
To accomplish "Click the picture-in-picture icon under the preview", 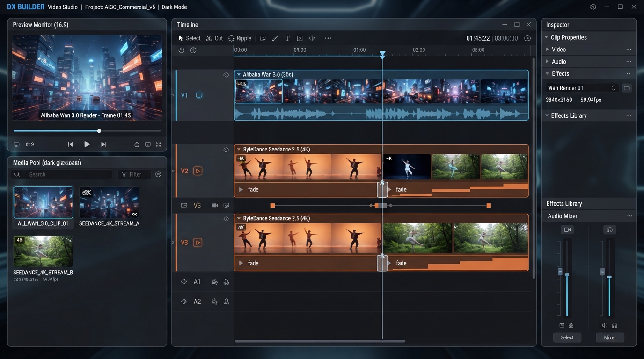I will click(x=148, y=144).
